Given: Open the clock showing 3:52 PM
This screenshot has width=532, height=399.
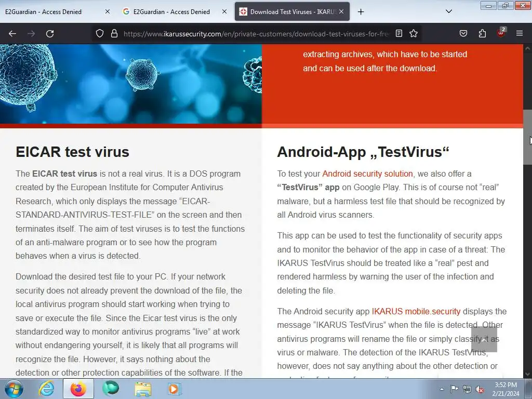Looking at the screenshot, I should pyautogui.click(x=506, y=389).
